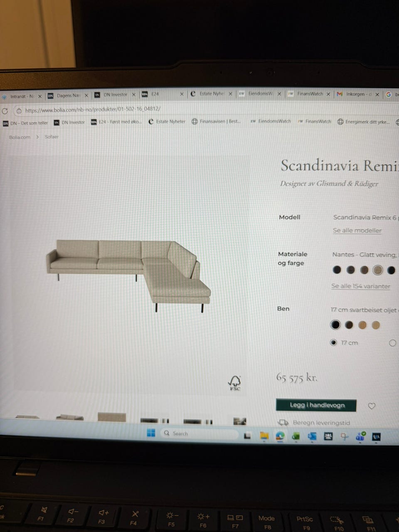The width and height of the screenshot is (399, 532).
Task: Close the Inkorgen Gmail tab
Action: [377, 95]
